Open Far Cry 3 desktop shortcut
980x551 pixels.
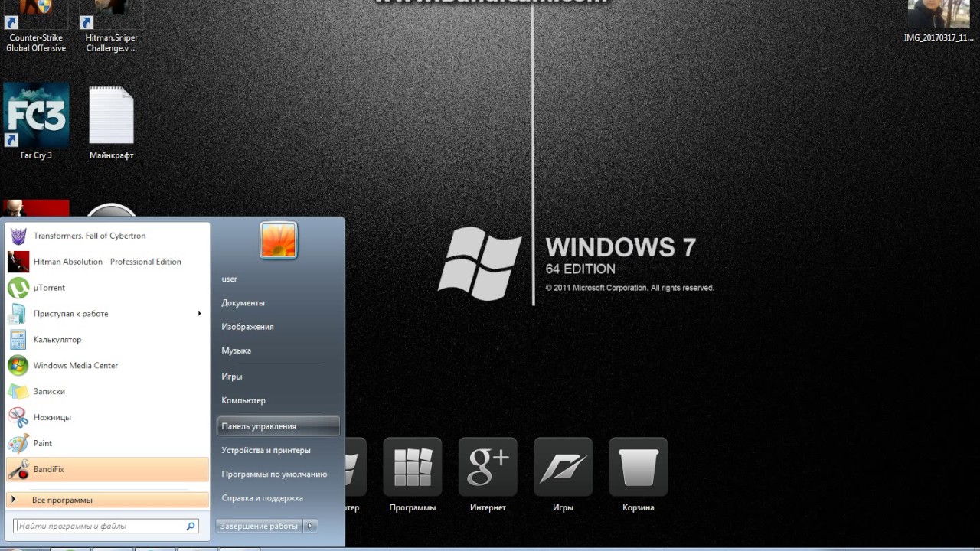coord(36,121)
